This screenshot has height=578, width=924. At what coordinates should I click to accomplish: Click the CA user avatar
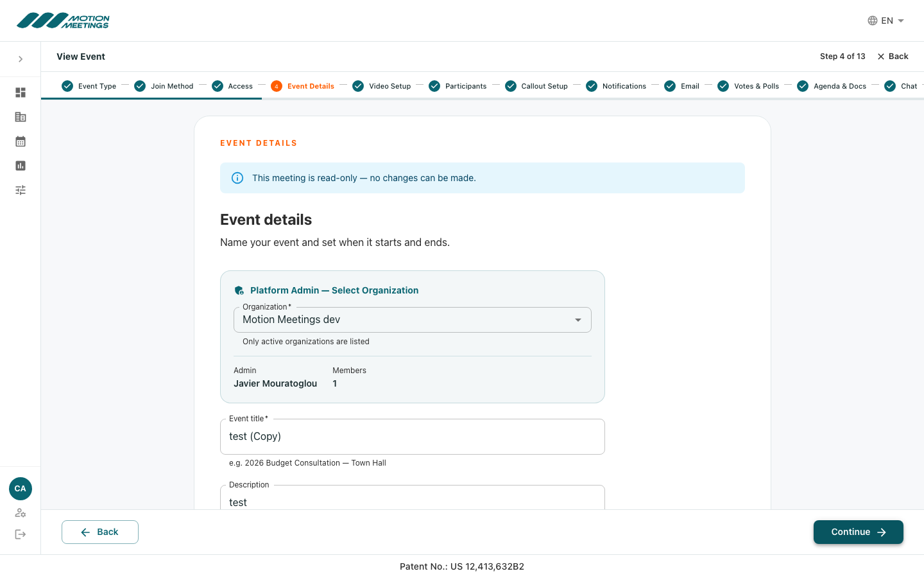[x=21, y=489]
